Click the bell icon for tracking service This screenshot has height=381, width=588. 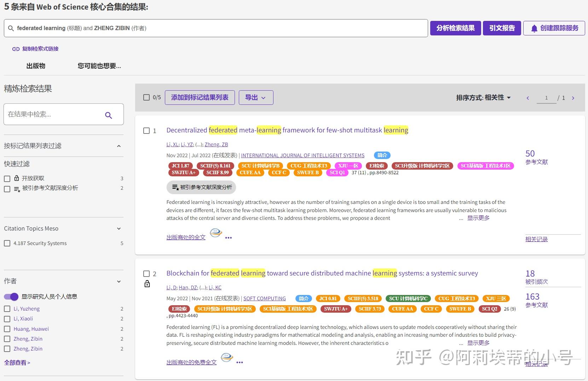tap(534, 28)
